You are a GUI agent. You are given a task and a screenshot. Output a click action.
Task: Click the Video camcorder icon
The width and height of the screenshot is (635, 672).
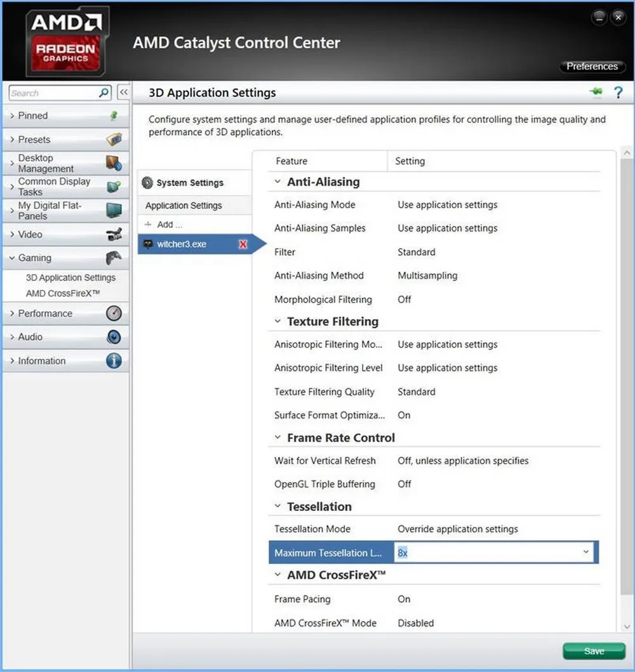(x=114, y=234)
